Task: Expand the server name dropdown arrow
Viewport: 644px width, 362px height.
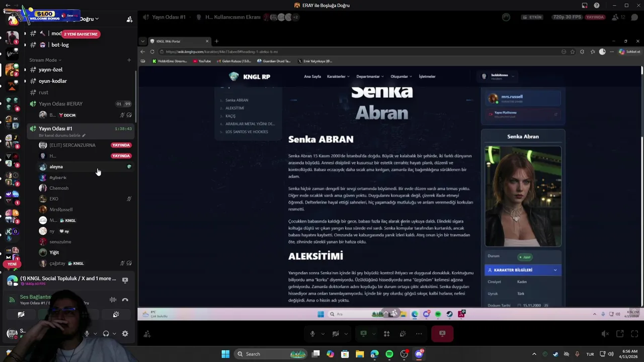Action: pos(97,19)
